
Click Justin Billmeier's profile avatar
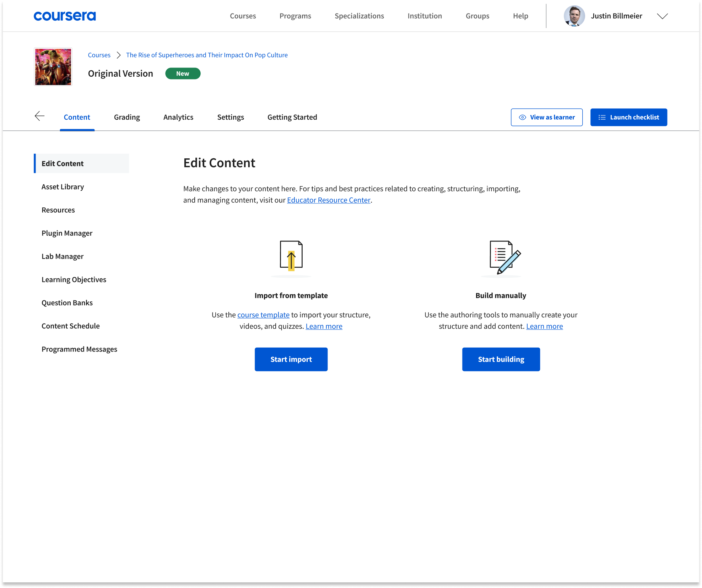[x=574, y=16]
